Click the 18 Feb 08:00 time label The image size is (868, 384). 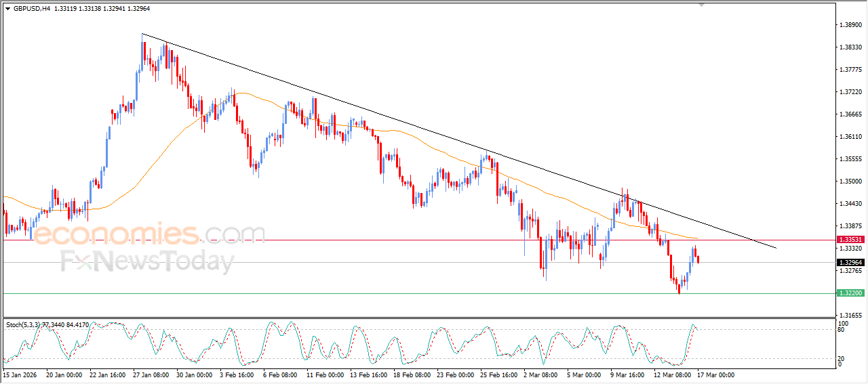pos(413,375)
